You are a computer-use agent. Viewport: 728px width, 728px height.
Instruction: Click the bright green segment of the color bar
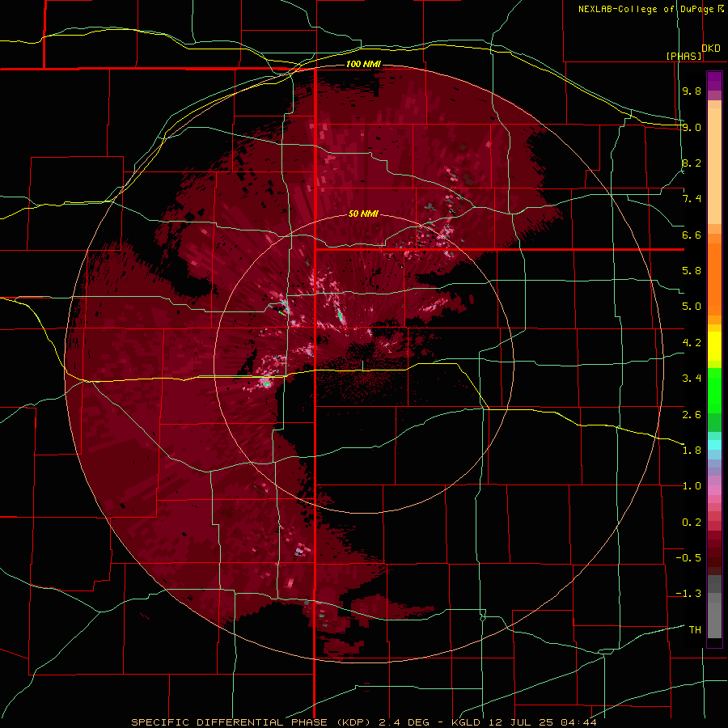click(x=714, y=391)
